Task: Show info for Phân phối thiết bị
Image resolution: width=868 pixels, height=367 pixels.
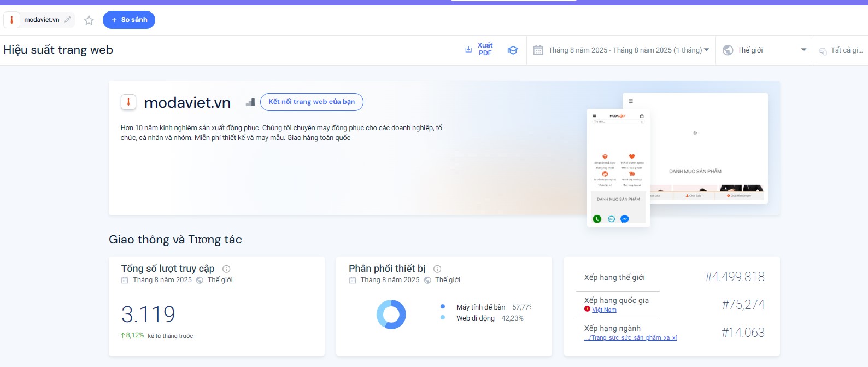Action: click(x=437, y=269)
